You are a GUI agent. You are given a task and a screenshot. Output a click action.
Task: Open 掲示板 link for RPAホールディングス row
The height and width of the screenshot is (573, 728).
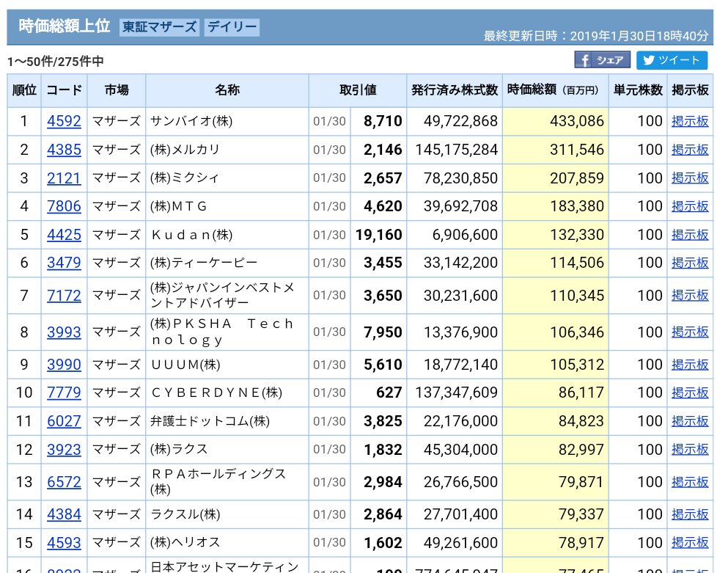click(690, 482)
